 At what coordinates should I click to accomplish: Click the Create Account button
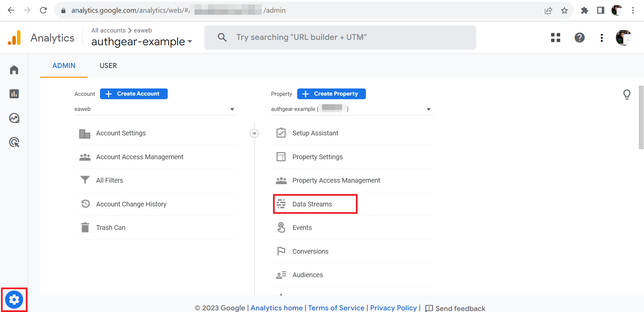click(134, 94)
